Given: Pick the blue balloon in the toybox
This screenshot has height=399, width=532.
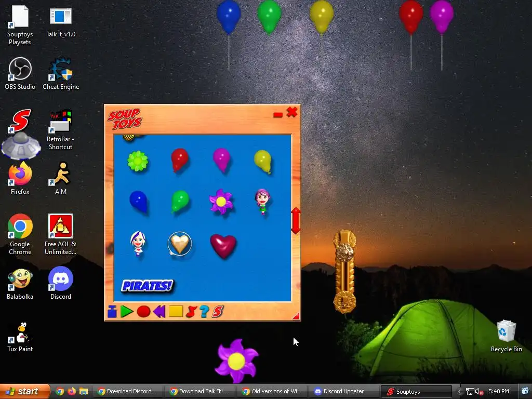Looking at the screenshot, I should pos(138,202).
